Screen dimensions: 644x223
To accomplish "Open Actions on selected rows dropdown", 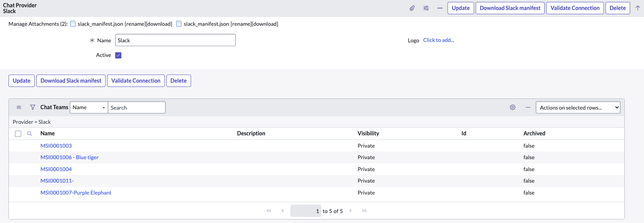I will coord(578,107).
